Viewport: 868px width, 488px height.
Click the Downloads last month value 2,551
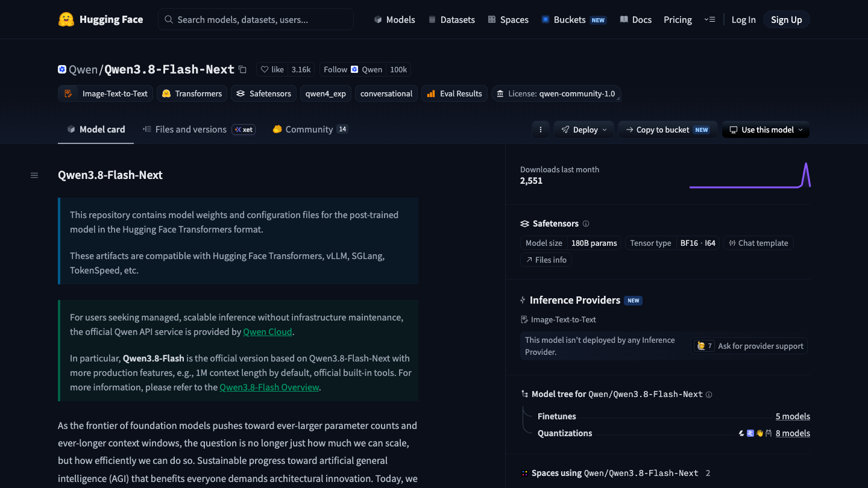pyautogui.click(x=531, y=181)
